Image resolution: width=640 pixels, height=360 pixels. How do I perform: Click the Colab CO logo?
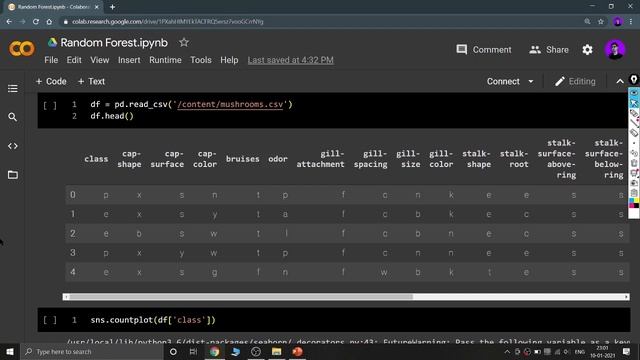point(22,49)
